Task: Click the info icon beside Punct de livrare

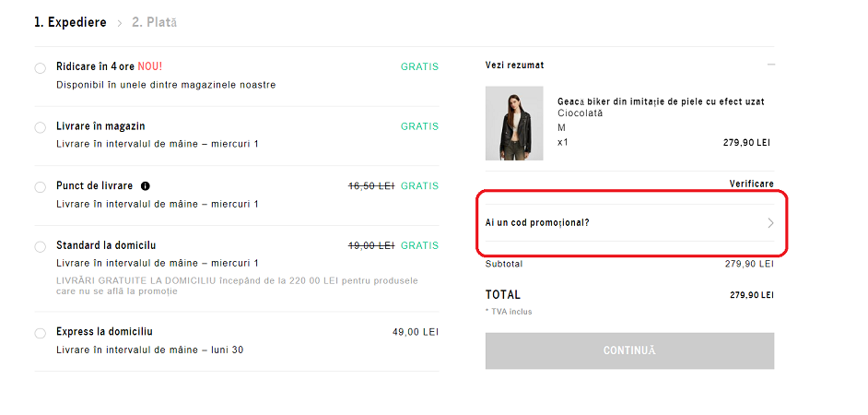Action: pos(146,186)
